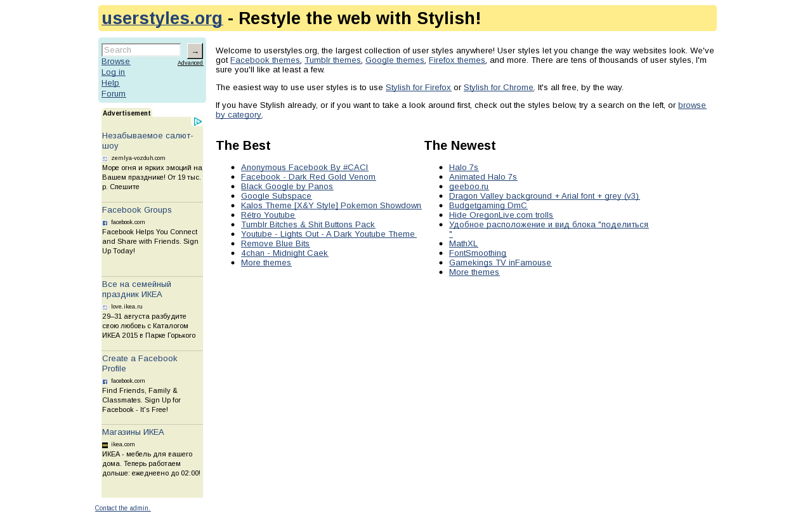812x518 pixels.
Task: Open Youtube - Lights Out dark theme
Action: pyautogui.click(x=329, y=234)
